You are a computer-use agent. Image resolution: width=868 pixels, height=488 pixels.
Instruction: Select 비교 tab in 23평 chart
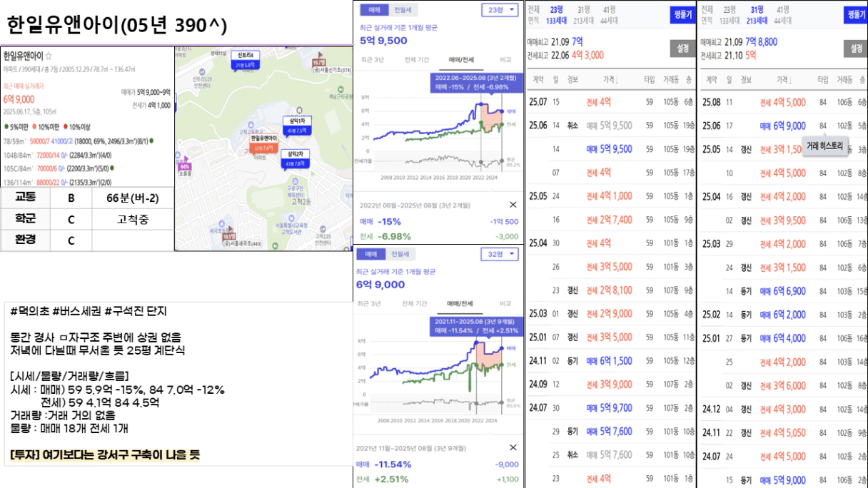[505, 60]
